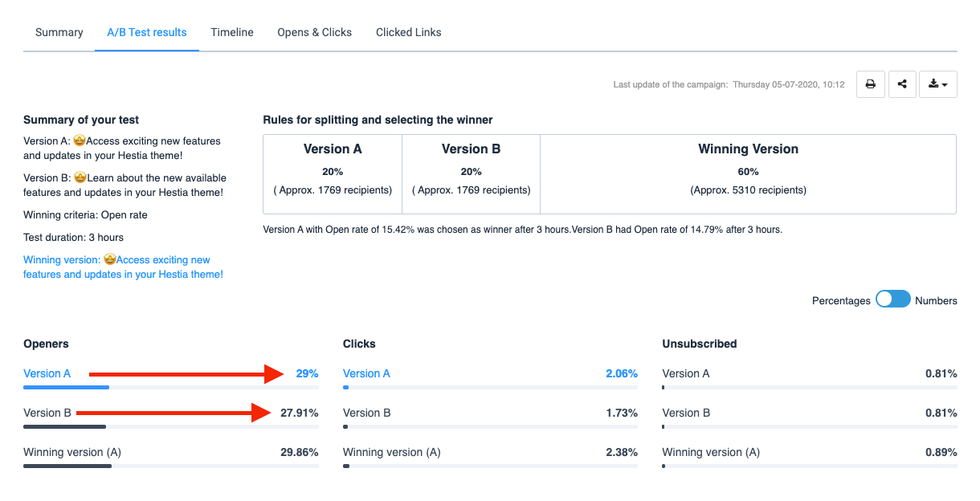Image resolution: width=980 pixels, height=501 pixels.
Task: Open the Clicked Links tab
Action: 409,33
